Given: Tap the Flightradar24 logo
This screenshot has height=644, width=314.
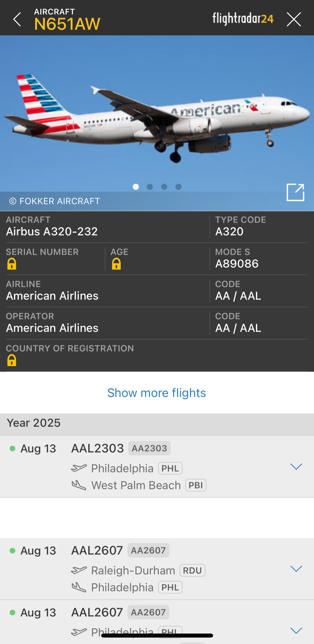Looking at the screenshot, I should point(243,19).
